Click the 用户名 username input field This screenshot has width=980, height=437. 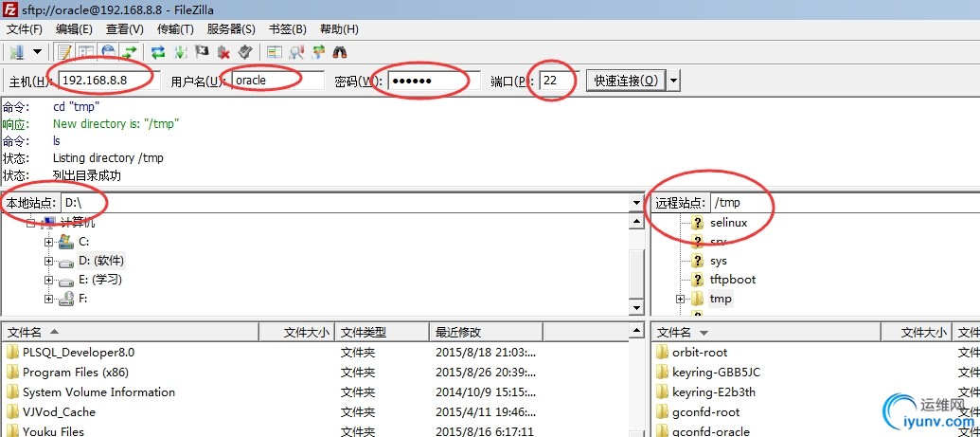pyautogui.click(x=277, y=81)
